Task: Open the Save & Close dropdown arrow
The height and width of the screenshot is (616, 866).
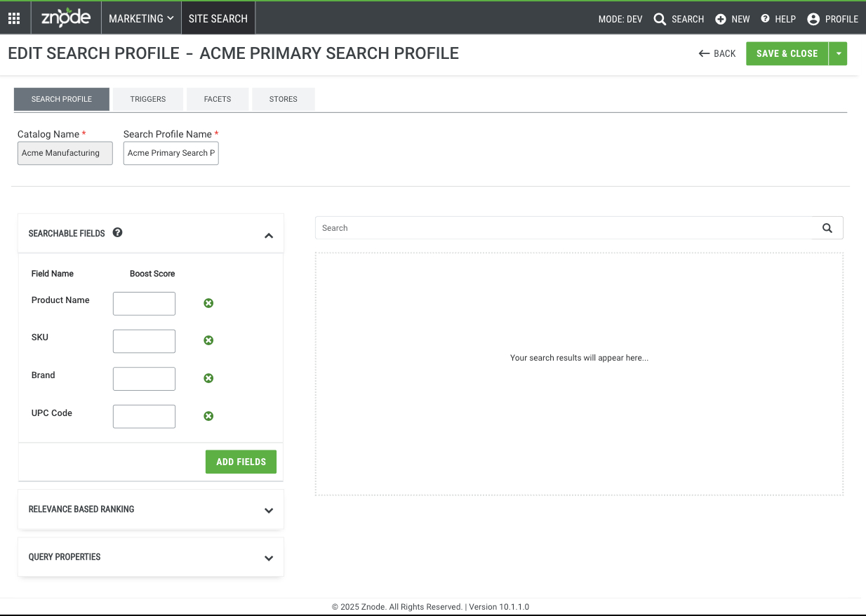Action: [838, 53]
